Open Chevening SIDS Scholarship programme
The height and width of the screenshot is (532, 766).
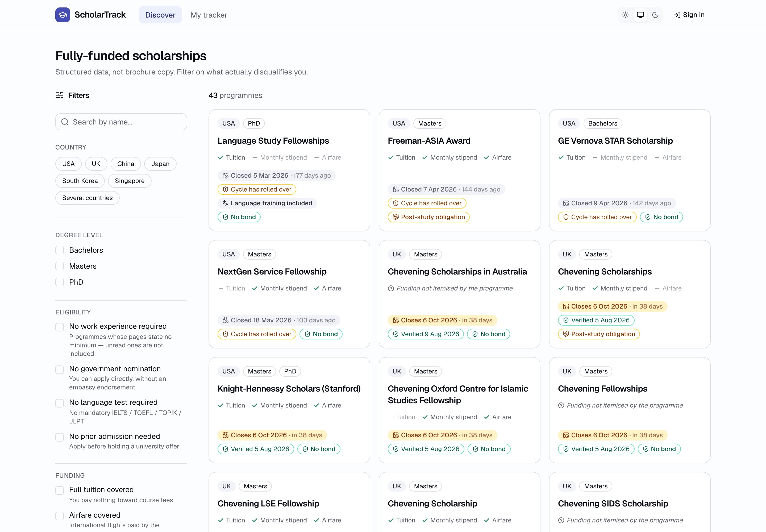click(x=613, y=504)
